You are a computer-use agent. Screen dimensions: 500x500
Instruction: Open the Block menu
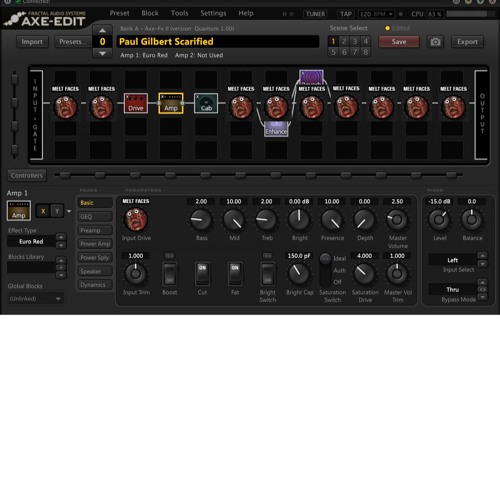[150, 13]
